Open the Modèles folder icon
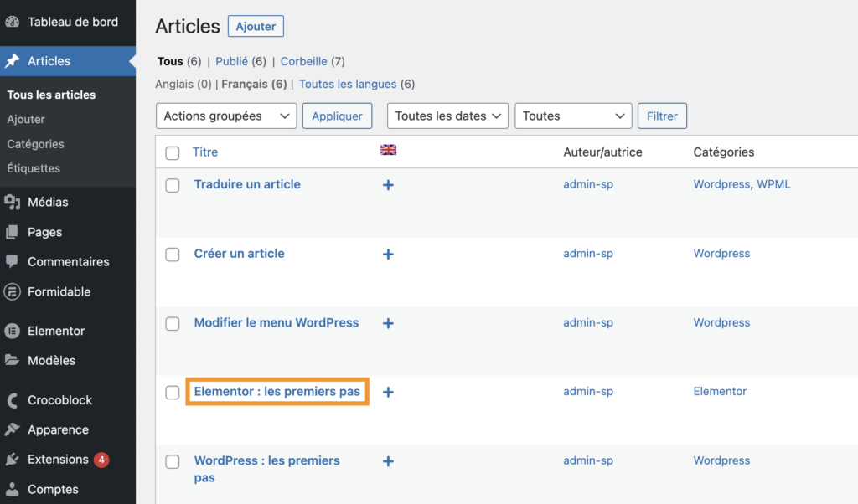Image resolution: width=858 pixels, height=504 pixels. coord(13,361)
